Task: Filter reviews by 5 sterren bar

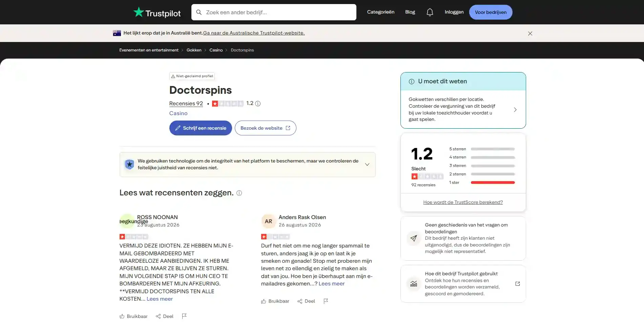Action: [x=493, y=149]
